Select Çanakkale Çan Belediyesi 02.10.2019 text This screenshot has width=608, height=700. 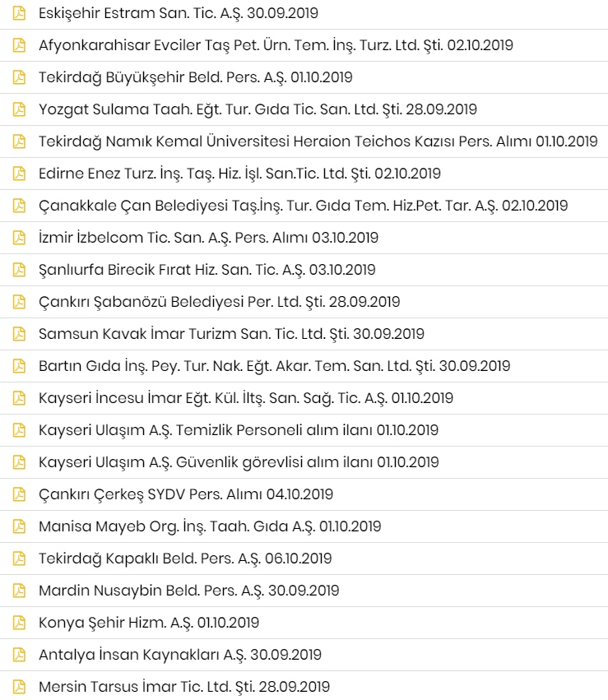(304, 206)
